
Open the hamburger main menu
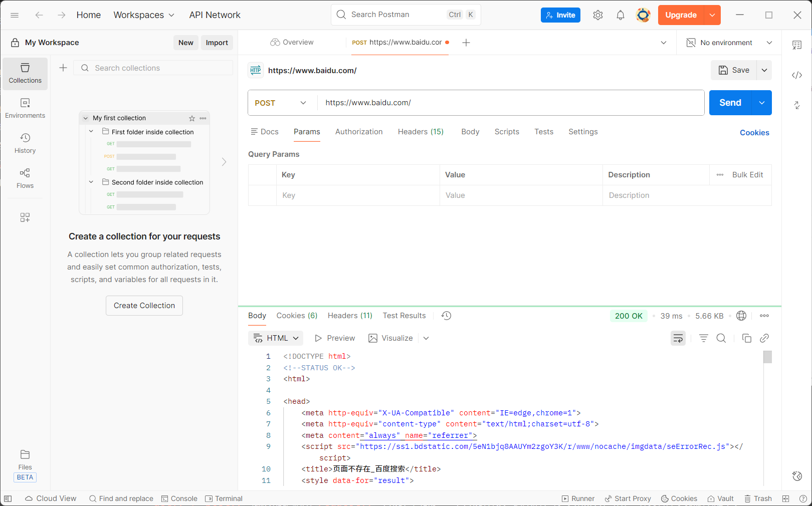click(15, 15)
